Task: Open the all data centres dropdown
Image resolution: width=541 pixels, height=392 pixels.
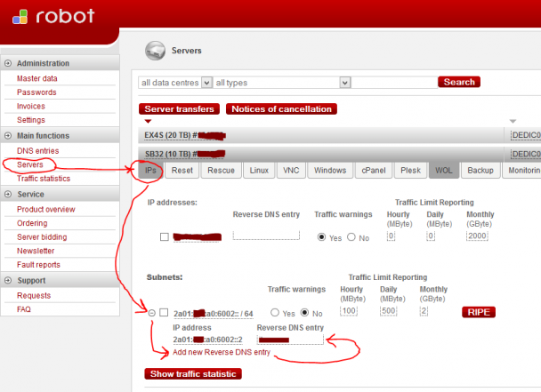Action: 175,83
